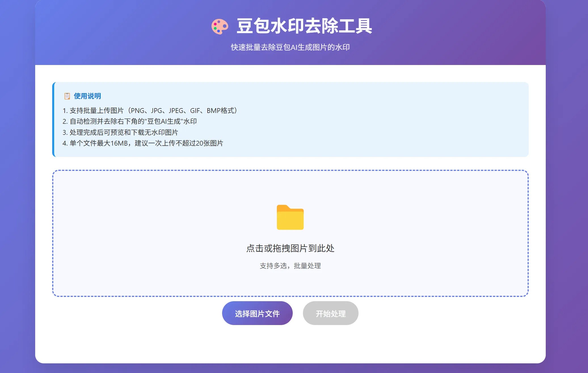Click instruction line 3 about preview and download
The width and height of the screenshot is (588, 373).
click(x=120, y=133)
